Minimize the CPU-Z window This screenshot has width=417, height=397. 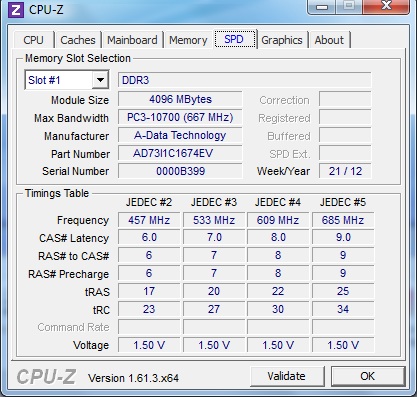[x=321, y=6]
